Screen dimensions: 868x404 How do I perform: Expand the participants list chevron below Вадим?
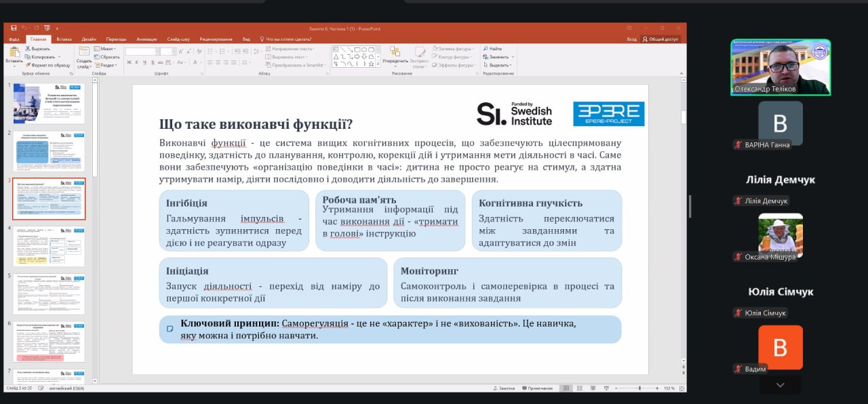[x=780, y=385]
